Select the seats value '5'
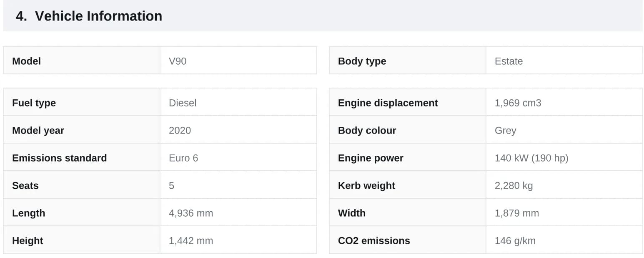Screen dimensions: 644x258 (x=171, y=185)
